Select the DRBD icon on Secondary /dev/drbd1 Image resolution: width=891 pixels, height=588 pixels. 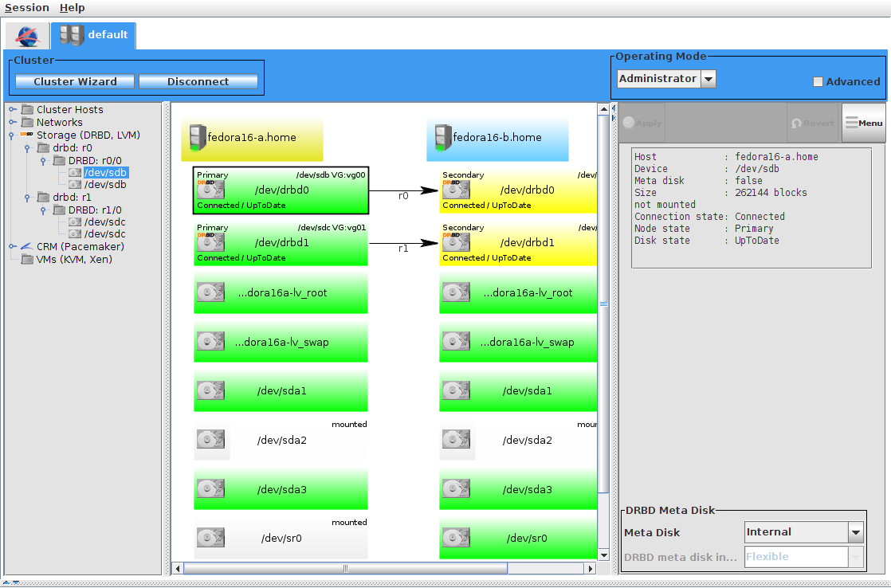pos(455,242)
